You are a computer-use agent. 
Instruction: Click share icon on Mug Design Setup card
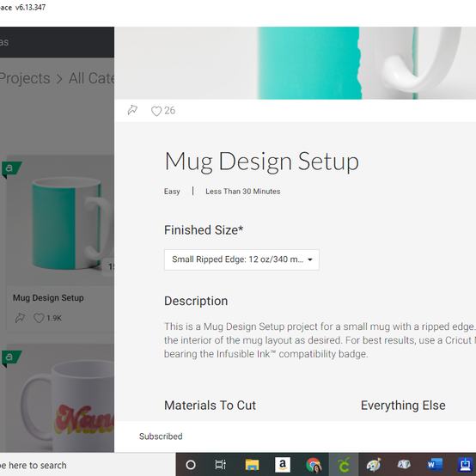tap(20, 318)
